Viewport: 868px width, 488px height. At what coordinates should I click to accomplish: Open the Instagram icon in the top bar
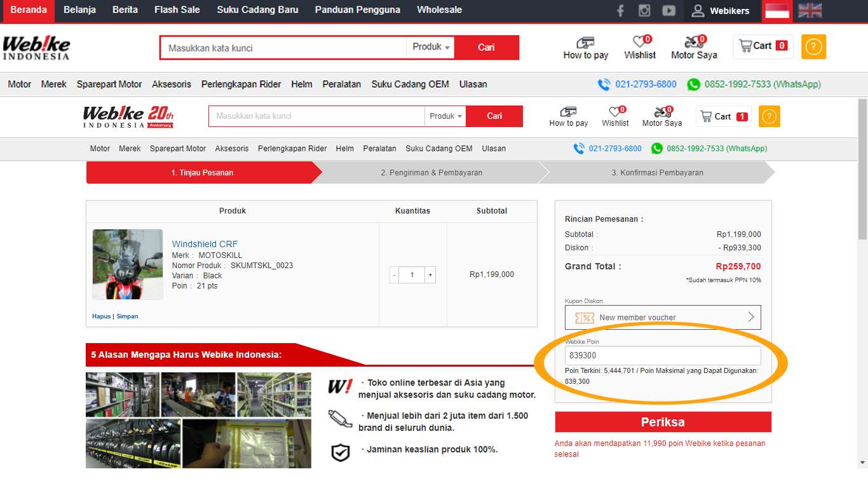[644, 11]
